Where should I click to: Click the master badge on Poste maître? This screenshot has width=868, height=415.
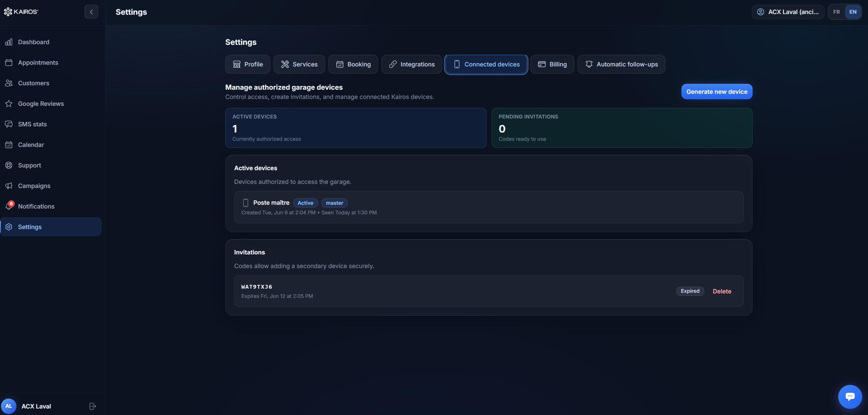pos(335,203)
